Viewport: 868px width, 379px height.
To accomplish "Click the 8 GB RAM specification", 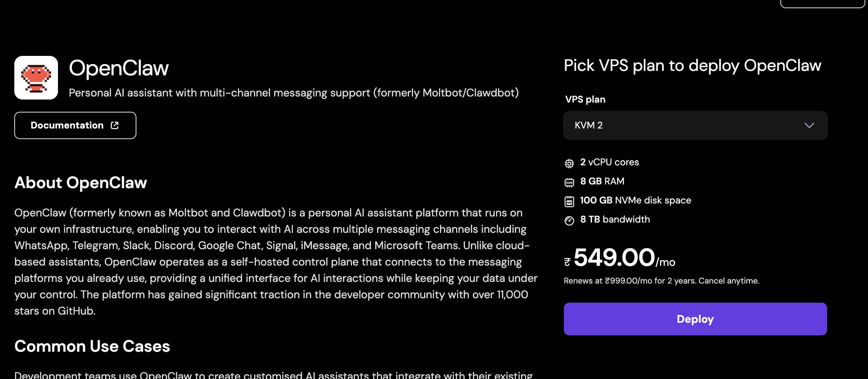I will point(602,181).
